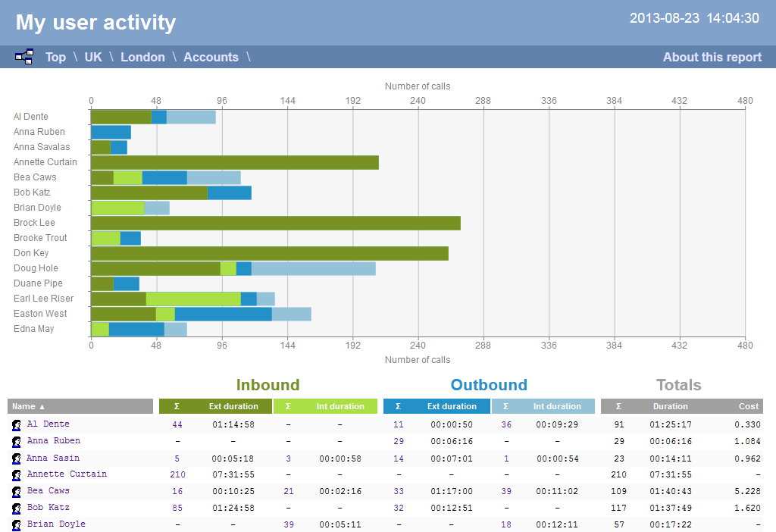Open the About this report page
Image resolution: width=776 pixels, height=532 pixels.
point(712,57)
